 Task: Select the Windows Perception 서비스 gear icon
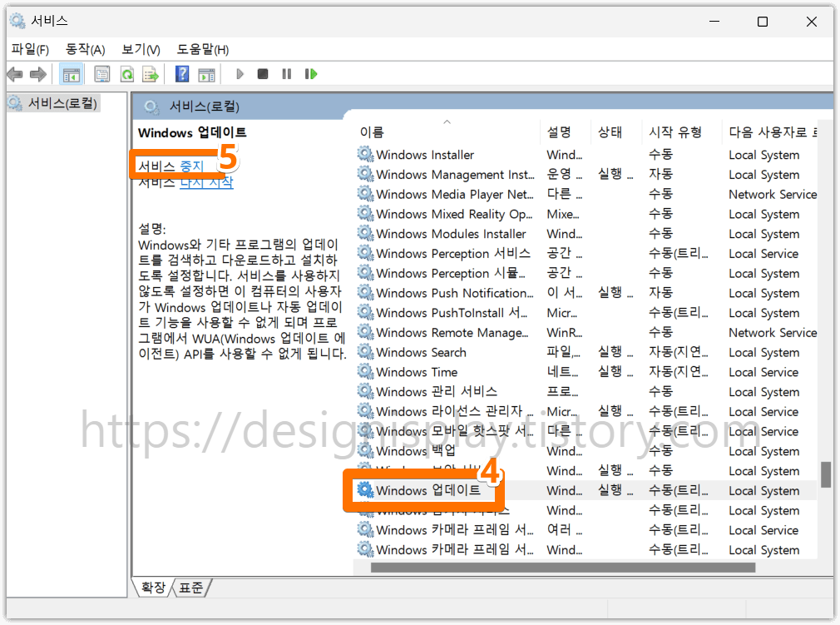(365, 253)
